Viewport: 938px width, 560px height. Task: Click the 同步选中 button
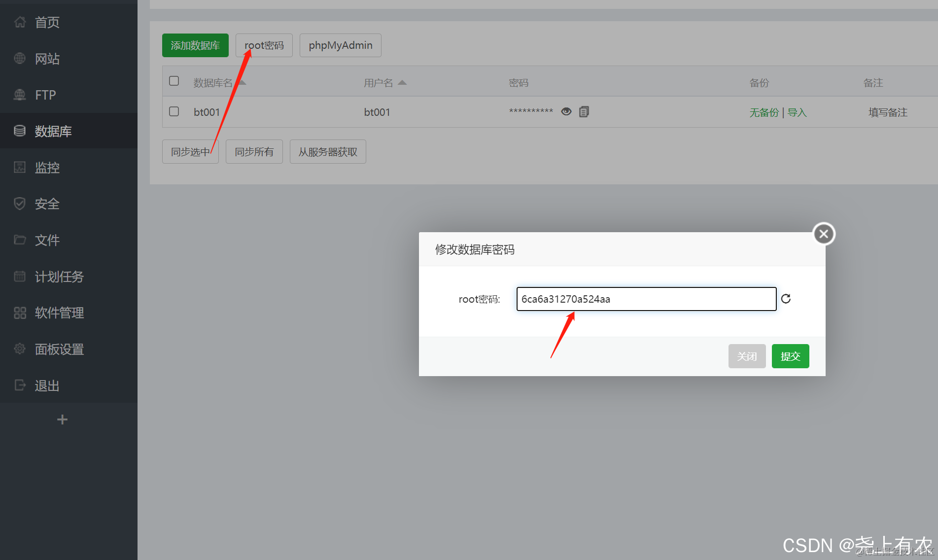pyautogui.click(x=190, y=151)
